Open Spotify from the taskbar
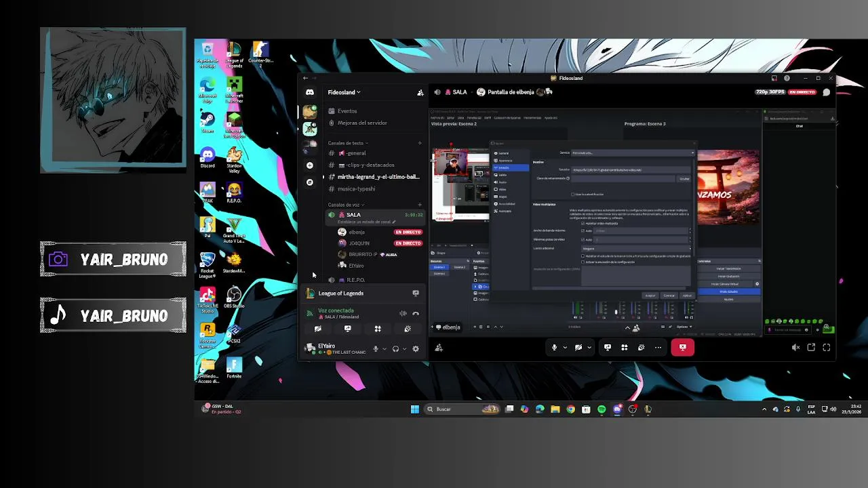This screenshot has width=868, height=488. click(601, 409)
